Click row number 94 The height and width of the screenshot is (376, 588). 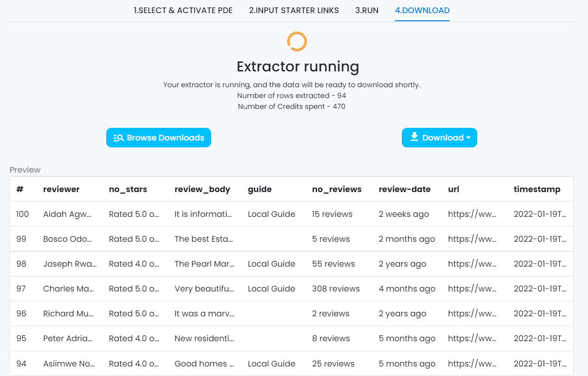21,364
